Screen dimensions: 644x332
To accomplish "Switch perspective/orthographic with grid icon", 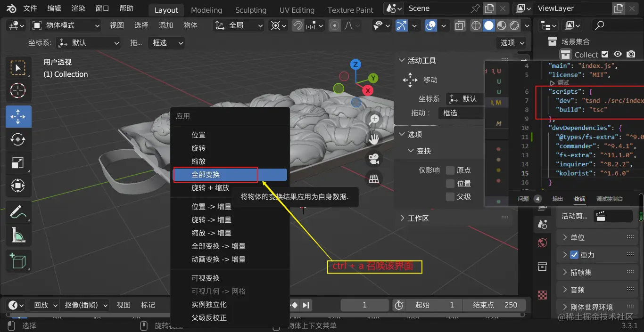I will 374,178.
